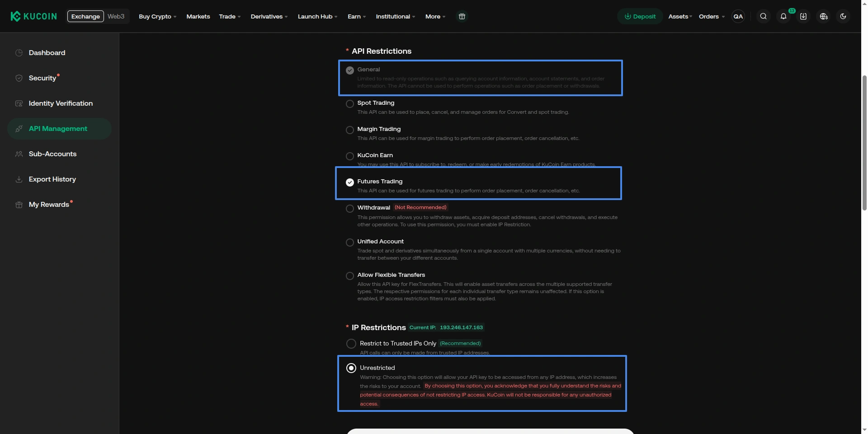Click the app download icon
The height and width of the screenshot is (434, 868).
[x=803, y=16]
